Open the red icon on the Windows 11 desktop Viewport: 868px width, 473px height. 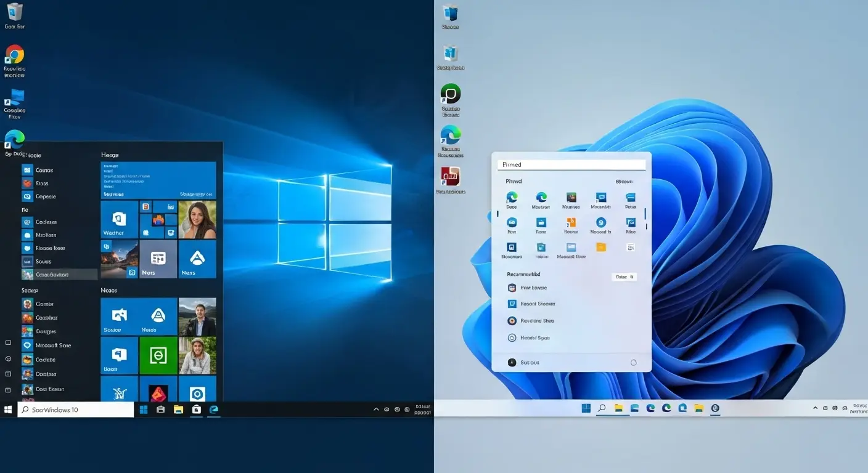pos(451,176)
